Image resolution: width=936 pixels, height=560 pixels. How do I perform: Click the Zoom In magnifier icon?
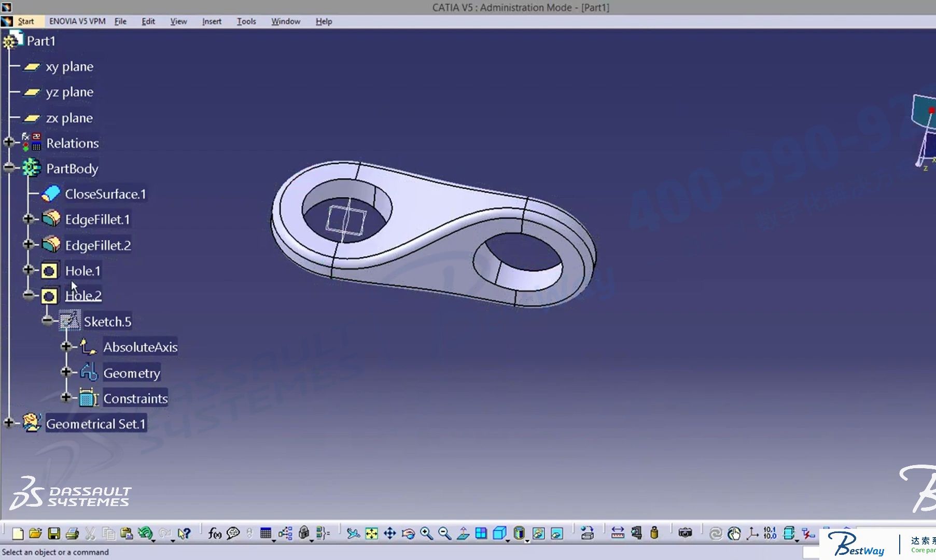(x=426, y=533)
